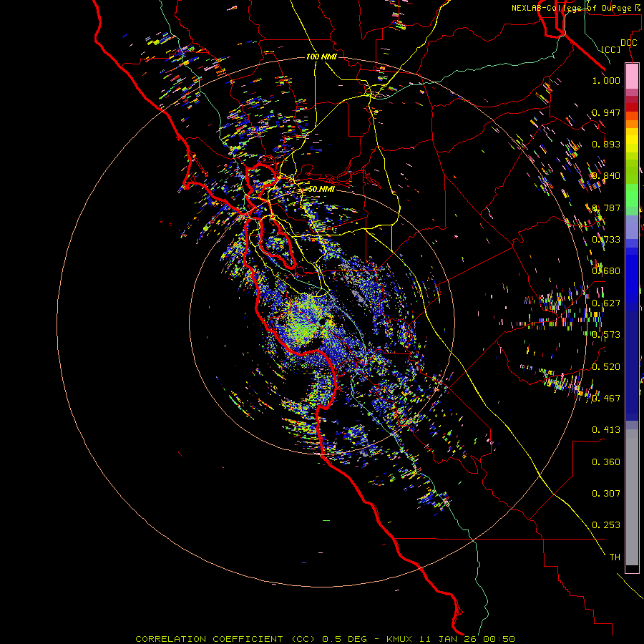Click the 100 NMI range ring label

(x=321, y=57)
